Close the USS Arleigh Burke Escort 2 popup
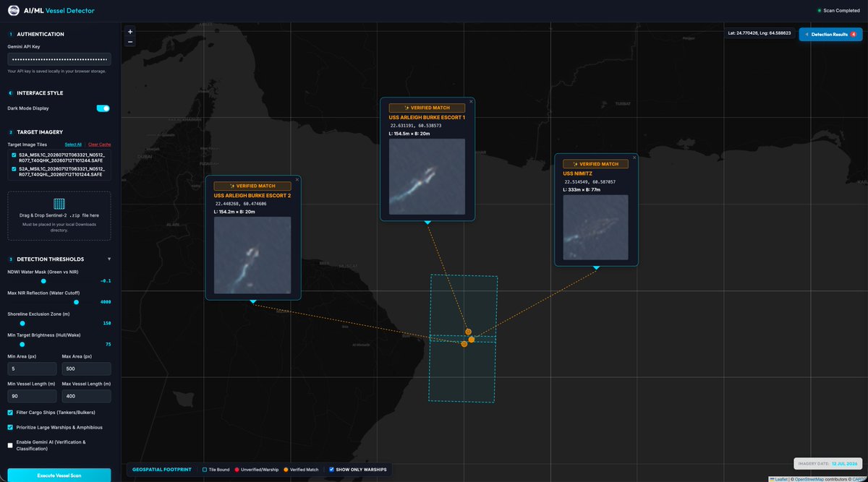Screen dimensions: 868x482 [297, 179]
